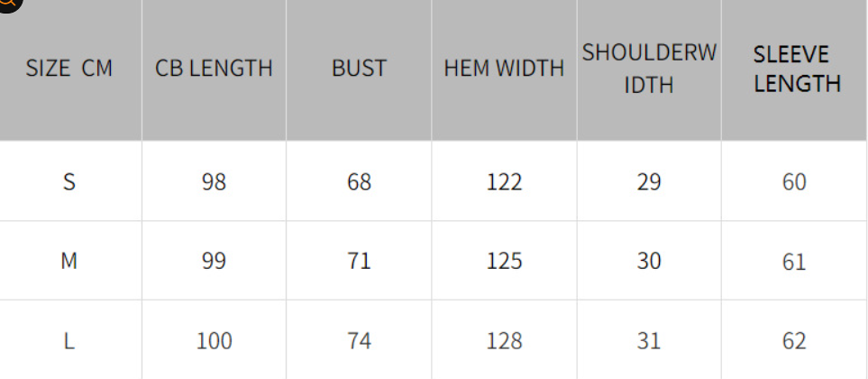This screenshot has width=868, height=379.
Task: Click the bust value 68
Action: click(x=359, y=182)
